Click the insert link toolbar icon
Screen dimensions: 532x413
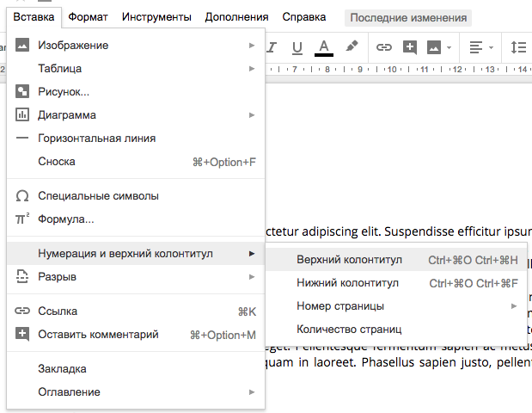click(x=384, y=46)
